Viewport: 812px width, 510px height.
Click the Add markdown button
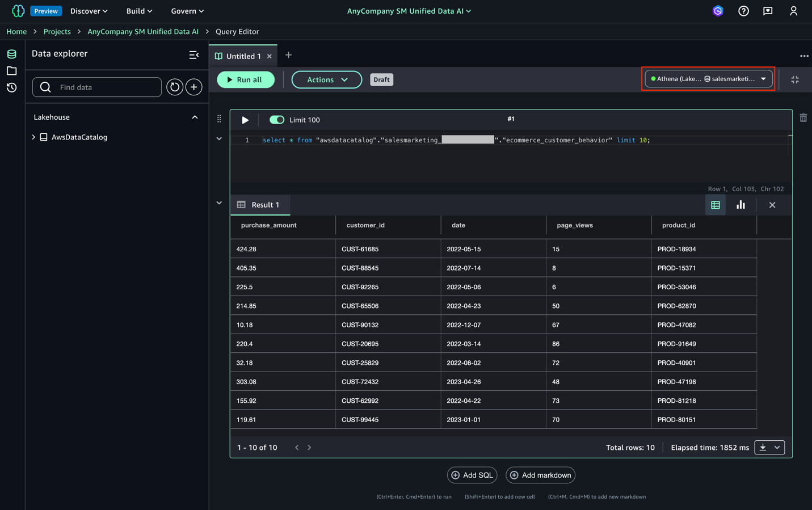541,475
